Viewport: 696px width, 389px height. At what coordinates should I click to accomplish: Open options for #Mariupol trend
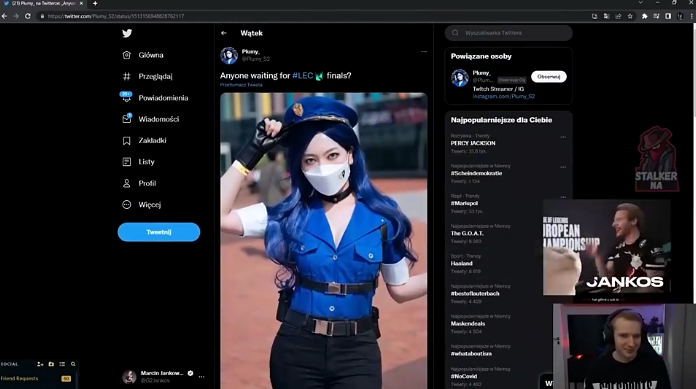tap(563, 197)
